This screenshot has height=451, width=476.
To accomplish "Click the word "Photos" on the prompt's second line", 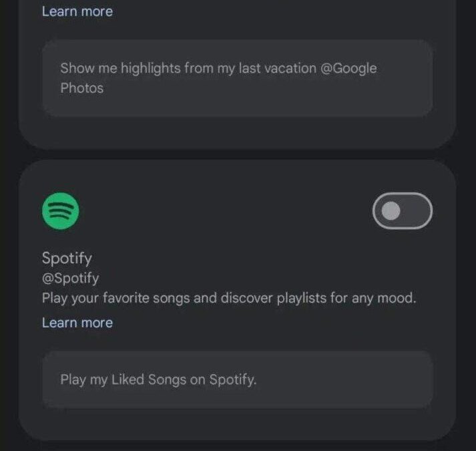I will 82,88.
